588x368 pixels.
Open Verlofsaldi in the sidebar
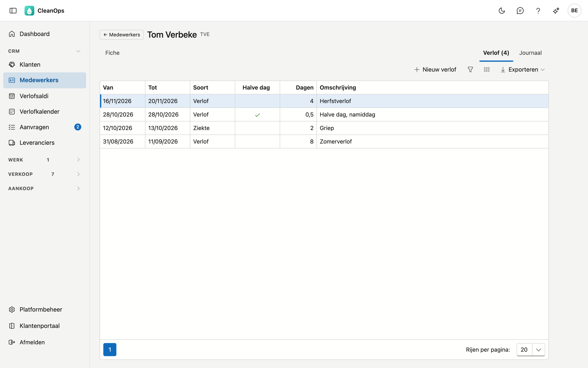45,96
